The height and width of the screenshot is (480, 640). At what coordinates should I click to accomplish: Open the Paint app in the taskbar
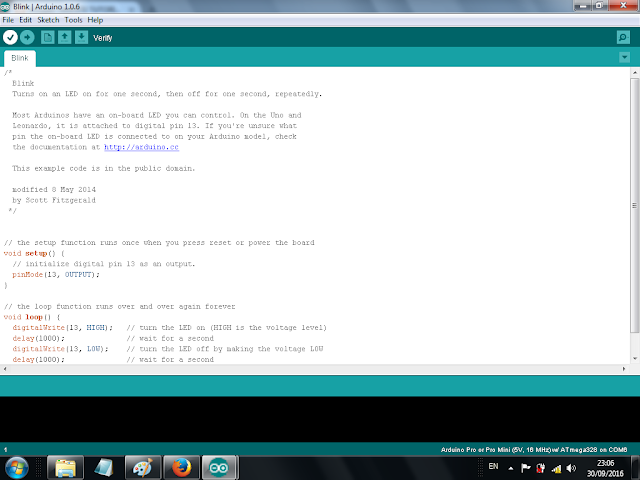tap(143, 467)
